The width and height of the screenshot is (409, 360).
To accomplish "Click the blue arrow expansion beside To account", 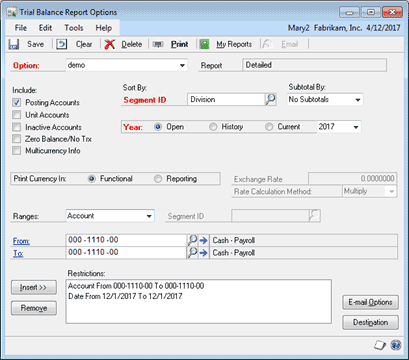I will (203, 253).
